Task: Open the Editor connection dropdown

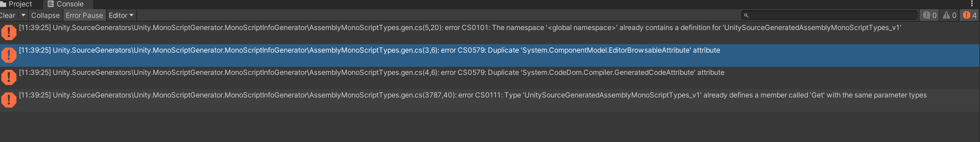Action: pyautogui.click(x=121, y=15)
